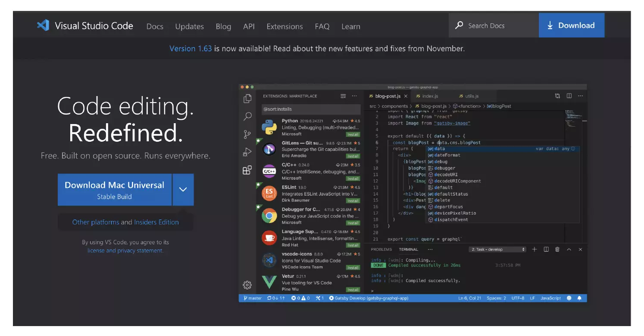This screenshot has width=644, height=336.
Task: Click the vscode-icons extension logo
Action: coord(269,260)
